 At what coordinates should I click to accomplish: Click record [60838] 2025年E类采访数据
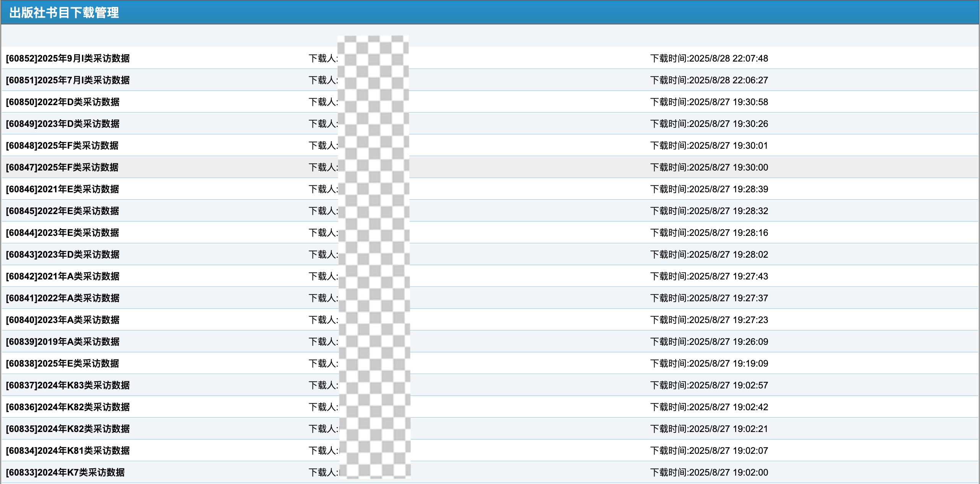pos(62,364)
